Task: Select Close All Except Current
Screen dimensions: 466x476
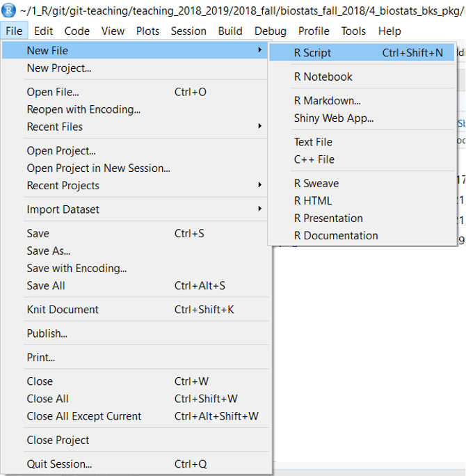Action: coord(135,416)
